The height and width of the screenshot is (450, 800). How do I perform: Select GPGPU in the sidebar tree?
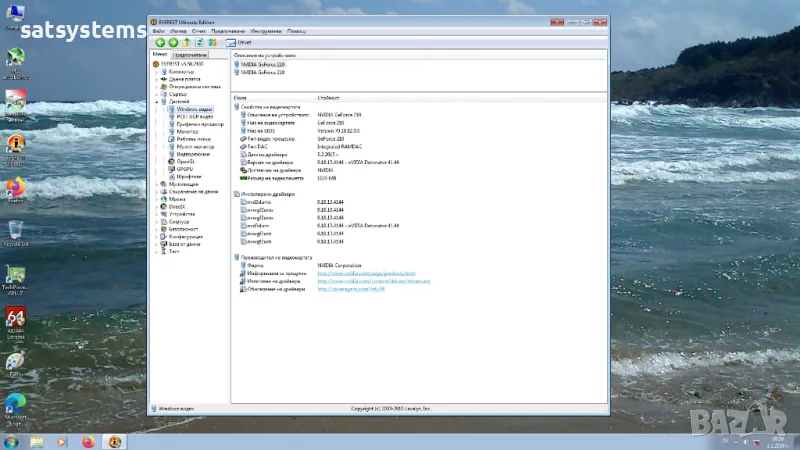tap(186, 169)
